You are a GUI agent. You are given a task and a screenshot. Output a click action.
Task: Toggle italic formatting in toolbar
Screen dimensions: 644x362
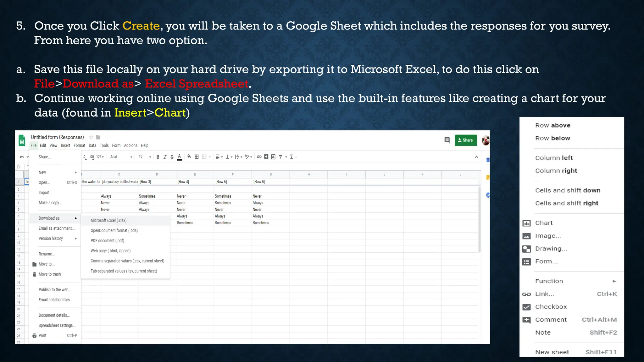coord(165,157)
